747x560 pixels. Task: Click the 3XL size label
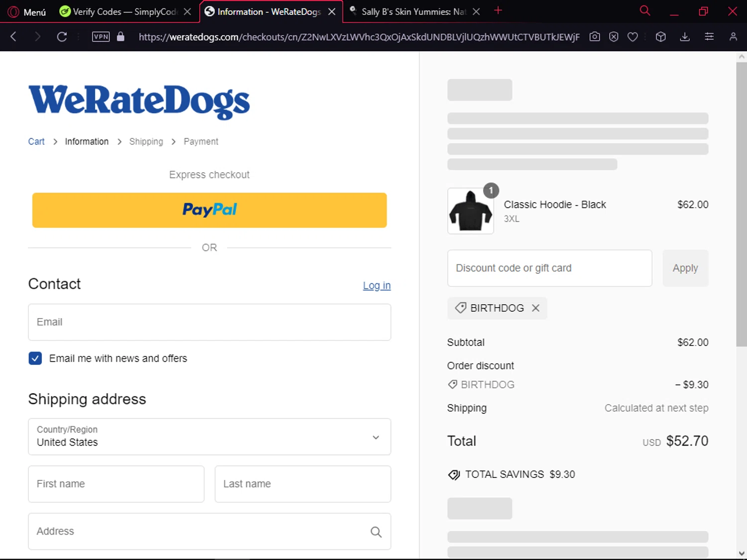coord(511,219)
